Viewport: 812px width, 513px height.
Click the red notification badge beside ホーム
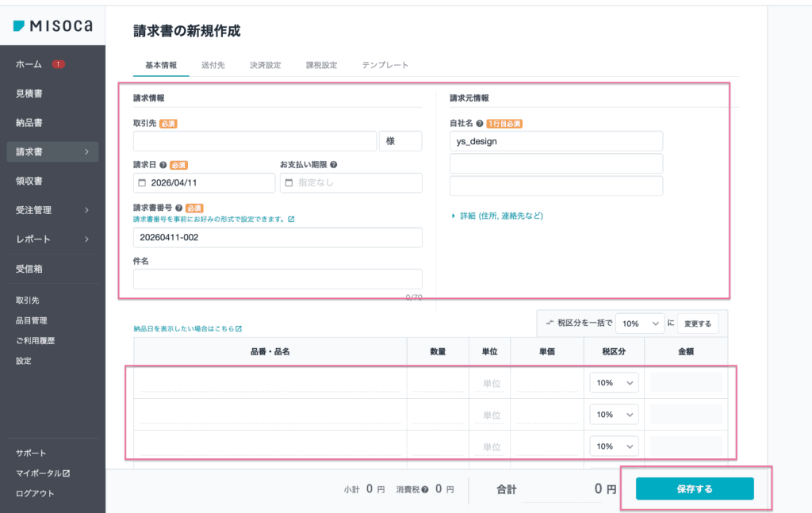point(59,64)
